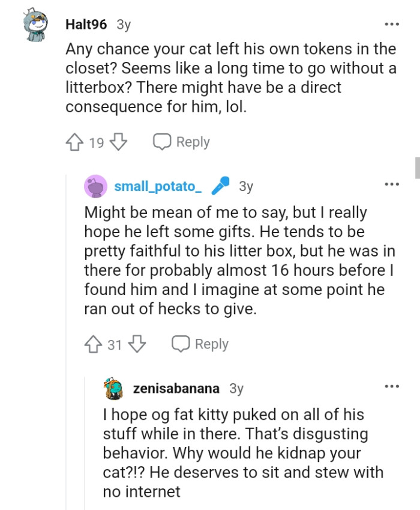This screenshot has height=510, width=420.
Task: Open more options for Halt96's comment
Action: point(391,25)
